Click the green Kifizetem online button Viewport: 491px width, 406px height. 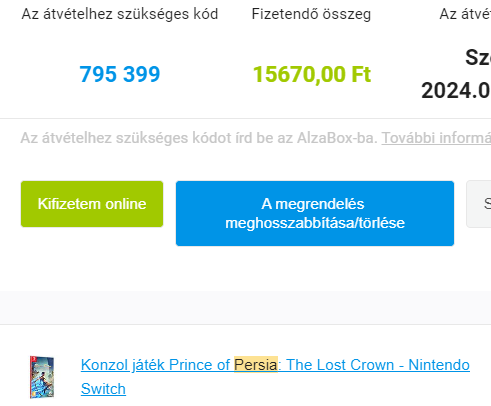pyautogui.click(x=92, y=204)
